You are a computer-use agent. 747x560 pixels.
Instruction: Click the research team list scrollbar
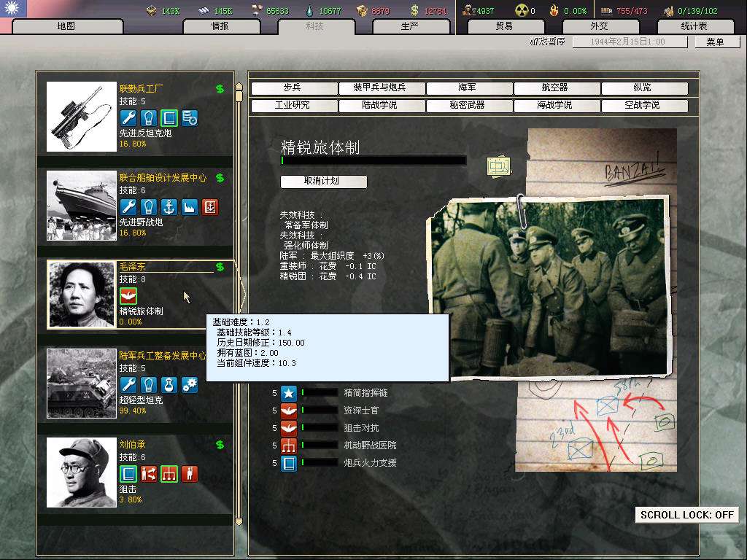click(x=239, y=304)
